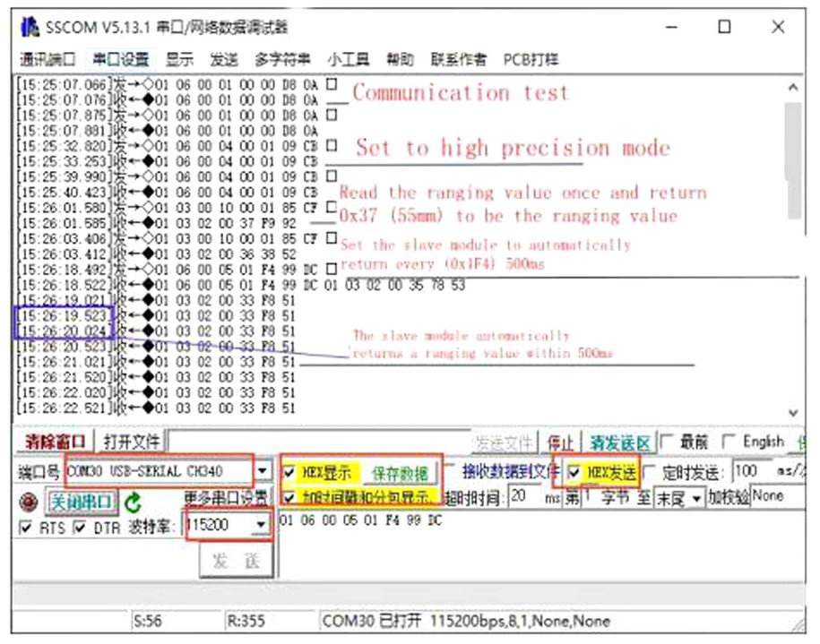The height and width of the screenshot is (644, 820).
Task: Expand the COM30 USB-SERIAL CH340 port dropdown
Action: 263,471
